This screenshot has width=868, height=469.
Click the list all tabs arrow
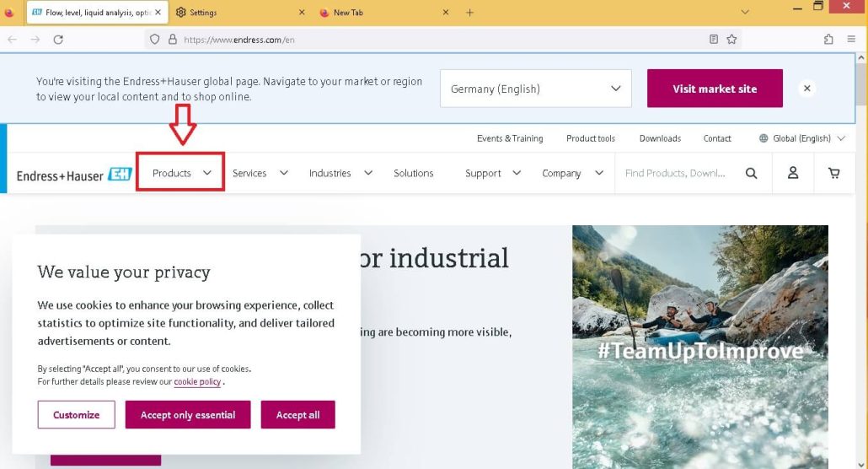point(745,12)
